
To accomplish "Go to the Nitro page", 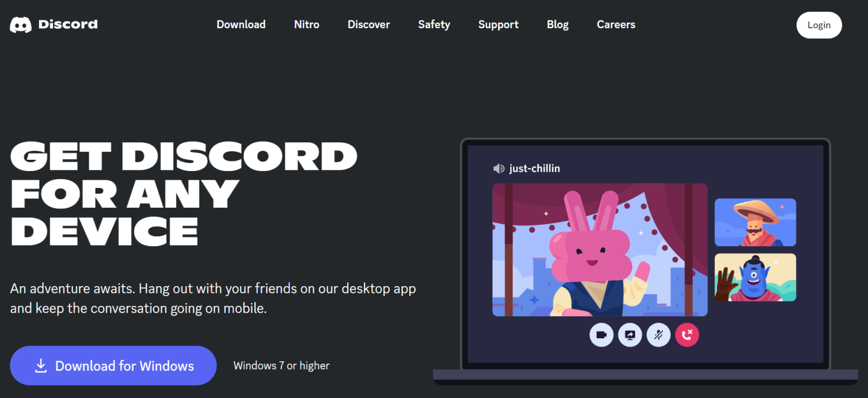I will pyautogui.click(x=306, y=24).
